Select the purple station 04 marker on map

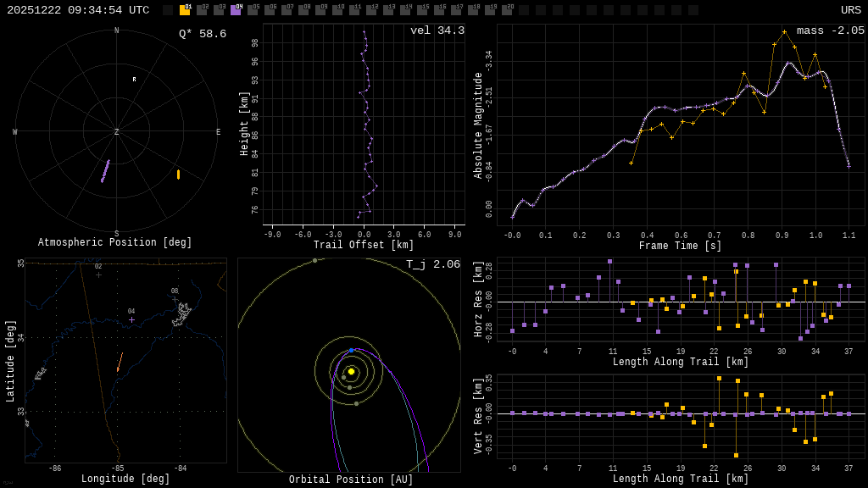tap(131, 319)
